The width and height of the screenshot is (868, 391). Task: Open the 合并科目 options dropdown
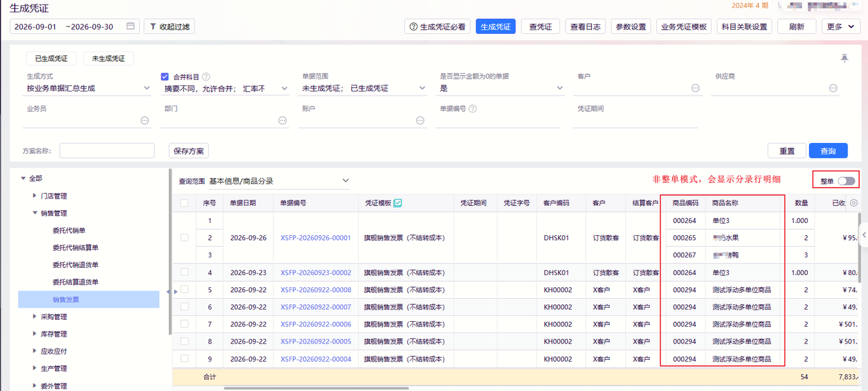(226, 88)
